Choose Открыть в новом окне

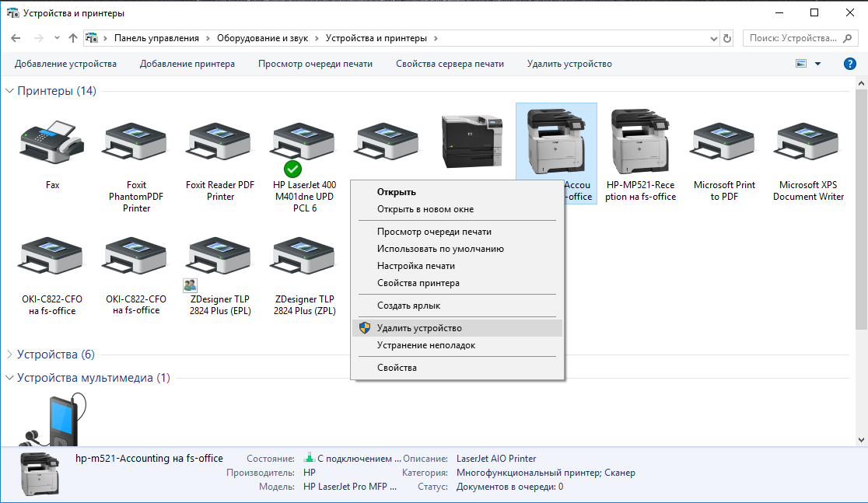pyautogui.click(x=457, y=209)
